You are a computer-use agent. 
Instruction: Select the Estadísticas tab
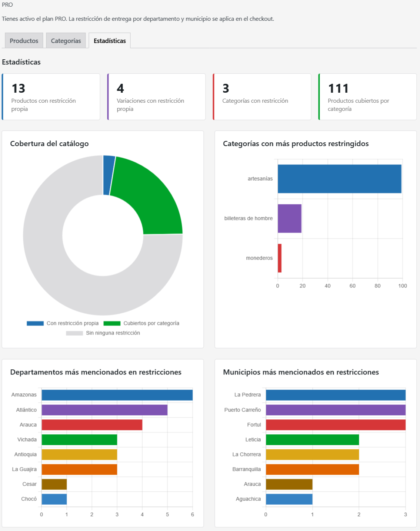coord(110,40)
